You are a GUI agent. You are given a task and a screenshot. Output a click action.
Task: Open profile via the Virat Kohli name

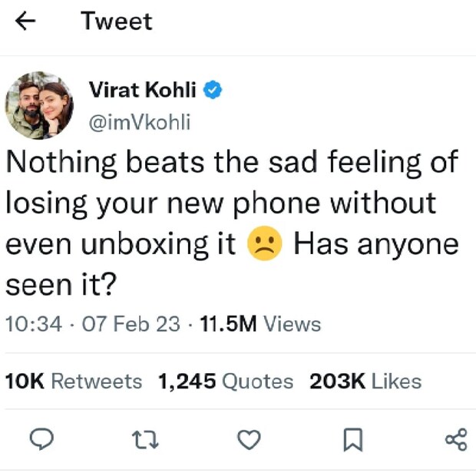coord(144,90)
